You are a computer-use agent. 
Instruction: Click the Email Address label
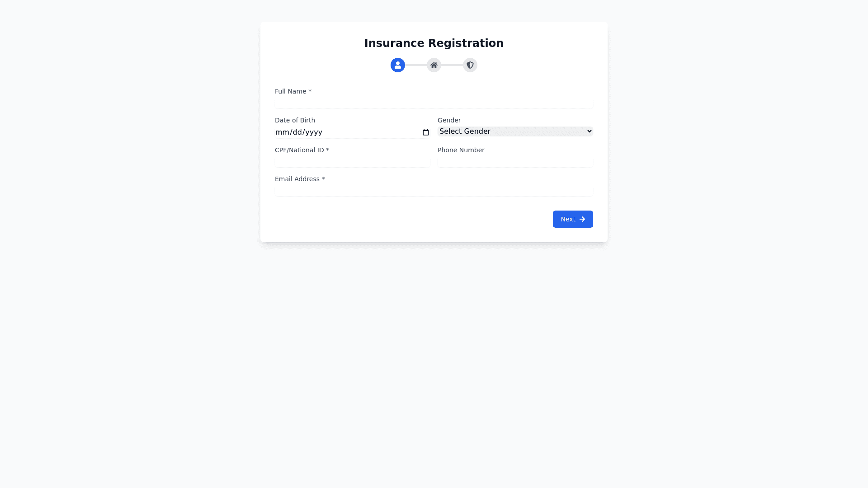[299, 179]
